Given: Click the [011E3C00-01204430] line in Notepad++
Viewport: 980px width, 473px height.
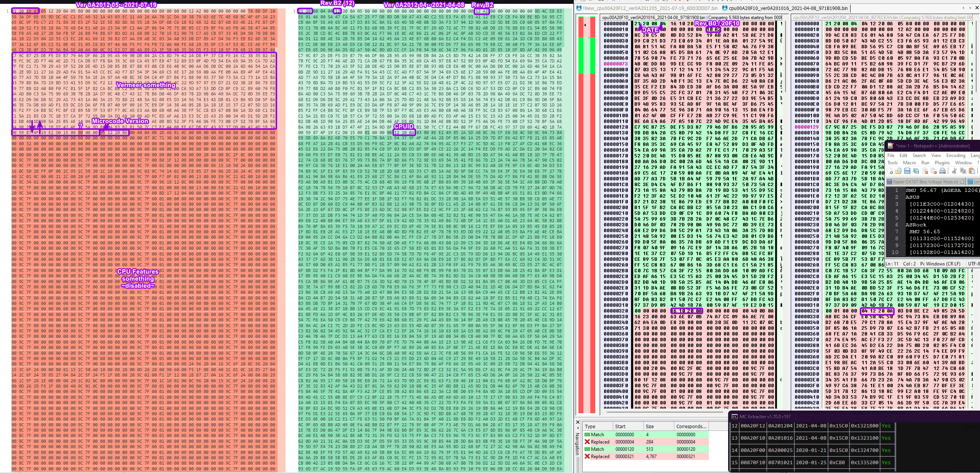Looking at the screenshot, I should pyautogui.click(x=942, y=204).
